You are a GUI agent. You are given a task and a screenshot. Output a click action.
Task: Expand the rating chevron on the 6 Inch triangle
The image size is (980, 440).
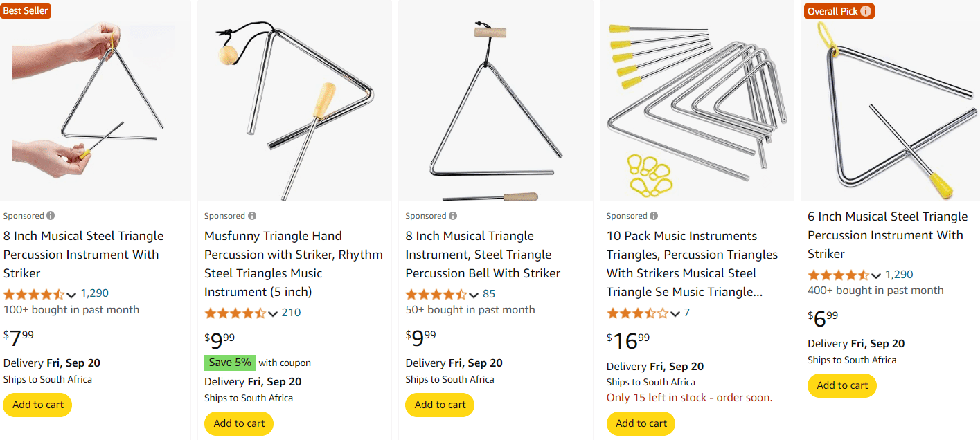point(875,275)
